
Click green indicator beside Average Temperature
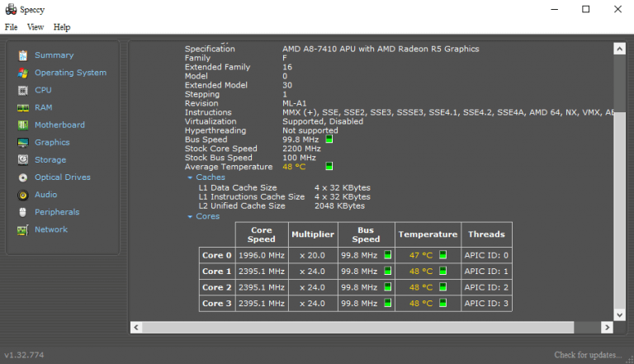pos(329,166)
